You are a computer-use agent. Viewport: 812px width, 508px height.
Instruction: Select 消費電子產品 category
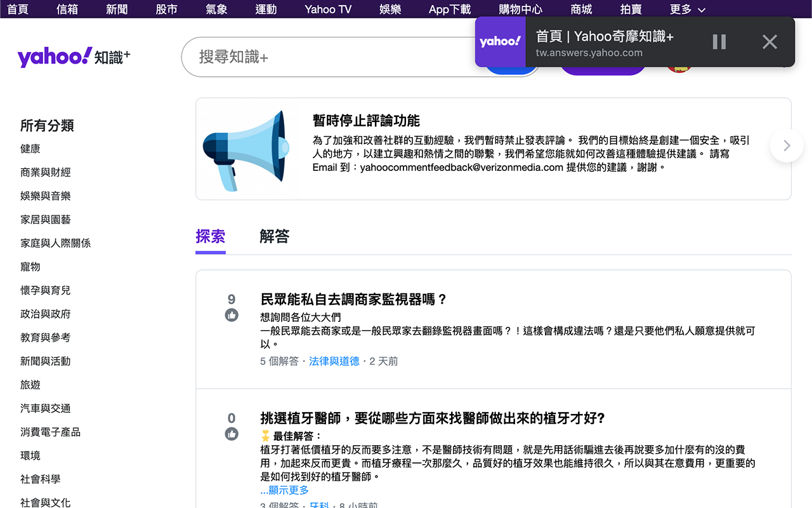pyautogui.click(x=51, y=432)
